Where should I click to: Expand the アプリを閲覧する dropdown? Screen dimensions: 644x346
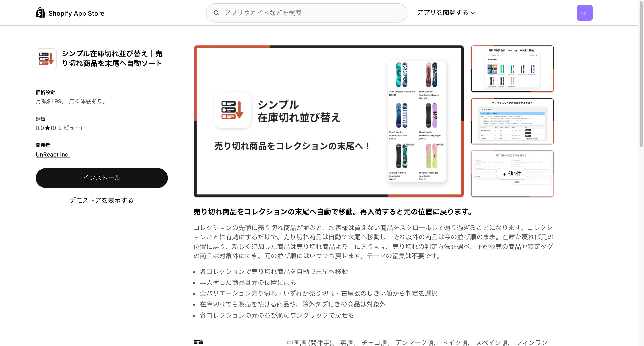[x=446, y=12]
